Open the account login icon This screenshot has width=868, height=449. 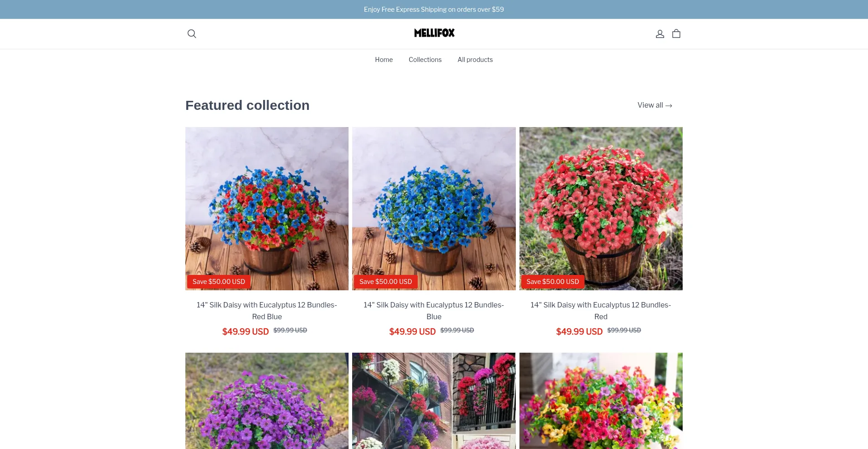click(660, 34)
